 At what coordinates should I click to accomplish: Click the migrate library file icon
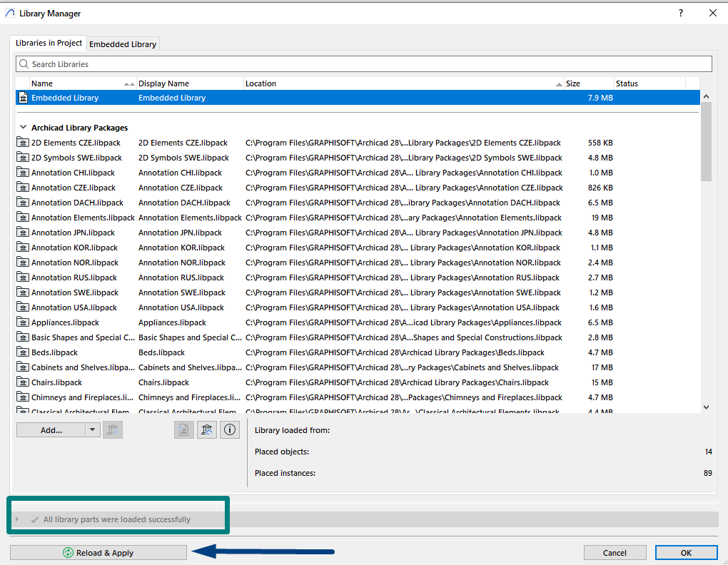pyautogui.click(x=184, y=430)
